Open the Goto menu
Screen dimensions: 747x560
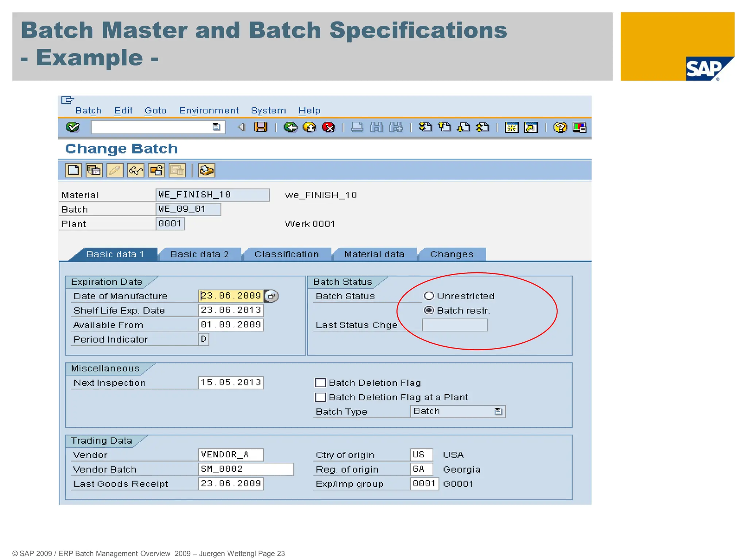155,110
